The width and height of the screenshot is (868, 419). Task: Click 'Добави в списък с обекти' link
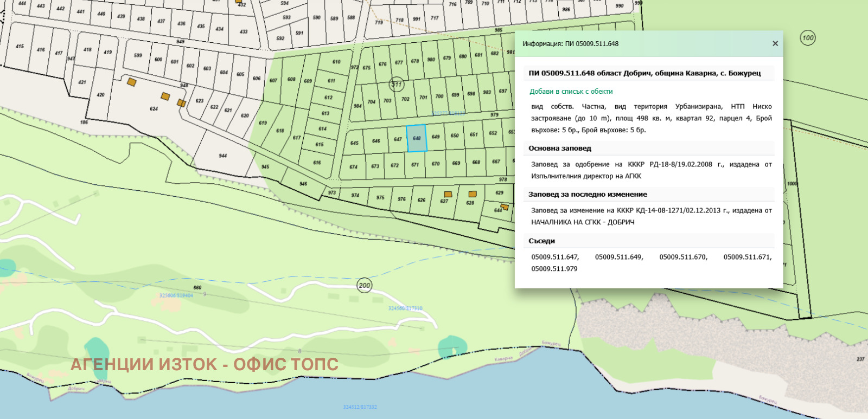571,92
